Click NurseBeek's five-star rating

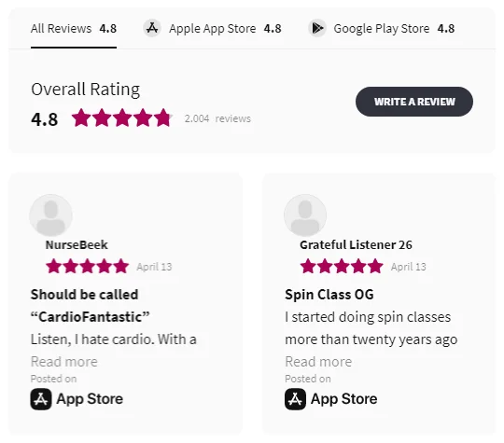tap(87, 267)
